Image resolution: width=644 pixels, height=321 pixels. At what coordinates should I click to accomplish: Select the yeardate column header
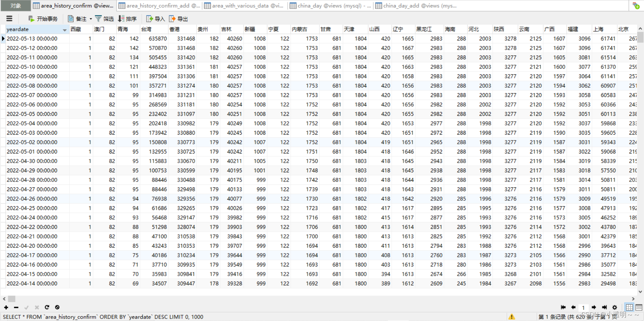point(37,29)
